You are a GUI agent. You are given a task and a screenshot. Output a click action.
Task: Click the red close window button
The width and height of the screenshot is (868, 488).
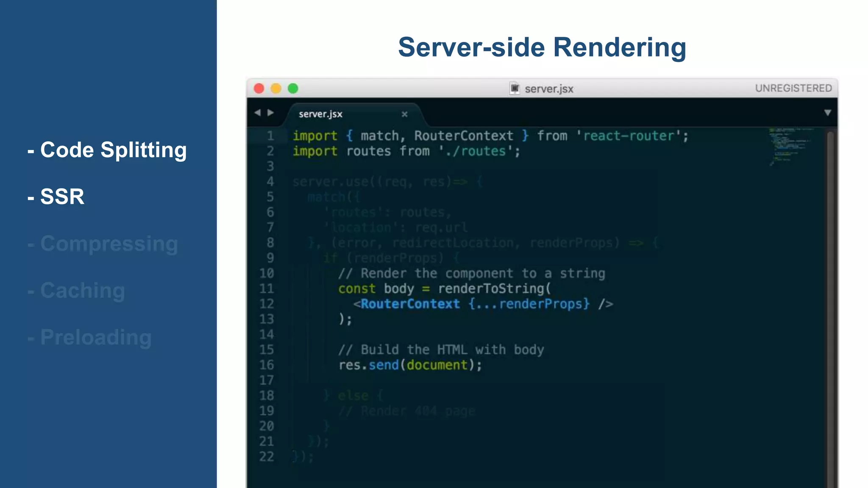coord(259,89)
